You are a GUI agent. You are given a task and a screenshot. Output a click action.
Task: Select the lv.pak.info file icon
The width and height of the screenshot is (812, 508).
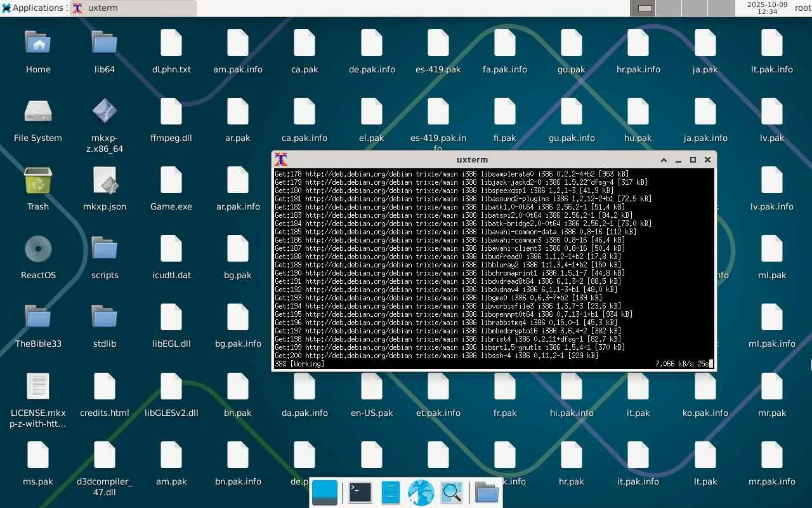point(772,180)
